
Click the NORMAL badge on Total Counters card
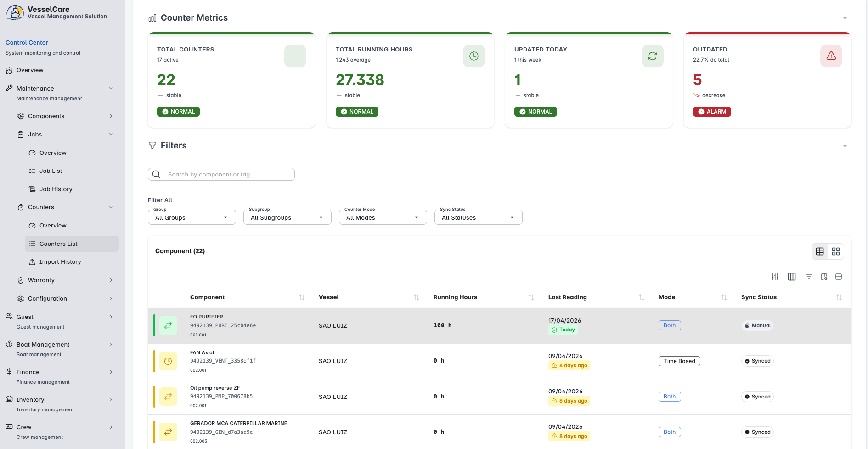click(178, 112)
